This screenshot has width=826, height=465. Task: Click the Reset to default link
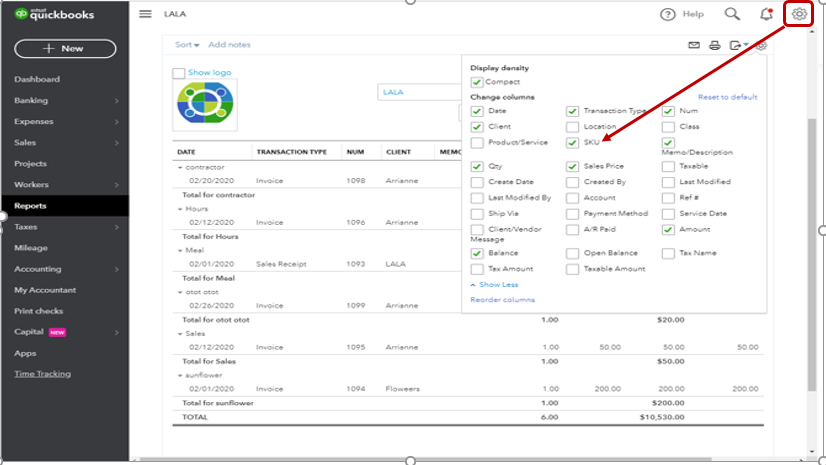point(727,97)
